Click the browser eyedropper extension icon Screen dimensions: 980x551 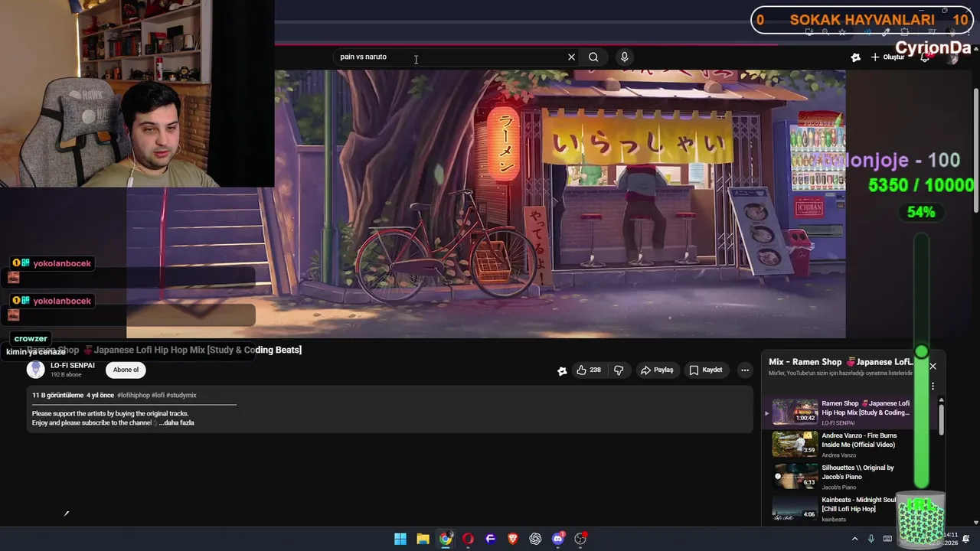click(886, 32)
